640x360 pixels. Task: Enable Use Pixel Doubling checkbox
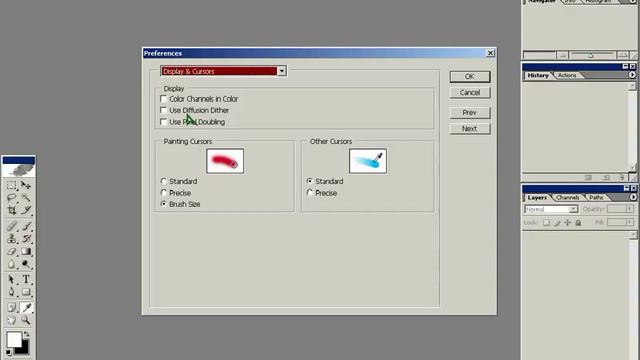pyautogui.click(x=163, y=122)
